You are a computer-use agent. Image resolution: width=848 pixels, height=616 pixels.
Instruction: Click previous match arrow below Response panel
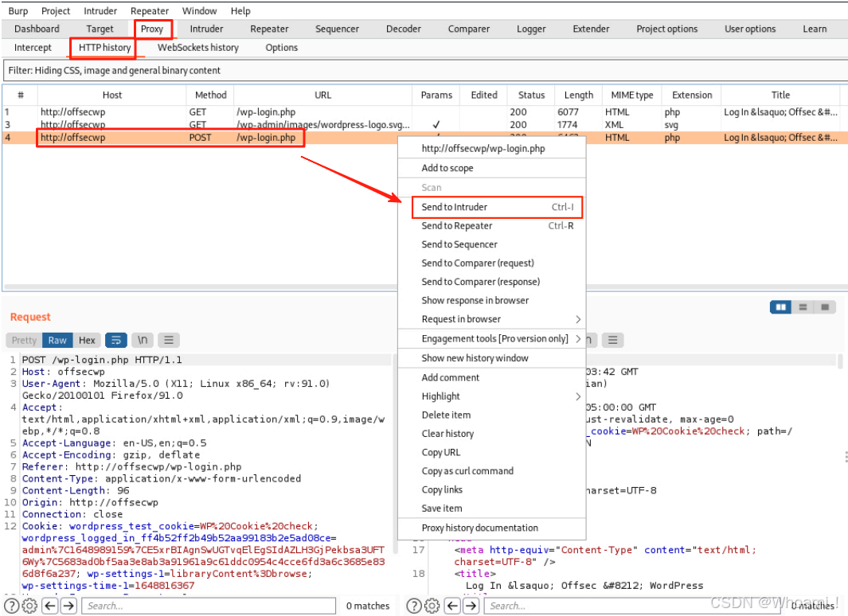point(452,606)
